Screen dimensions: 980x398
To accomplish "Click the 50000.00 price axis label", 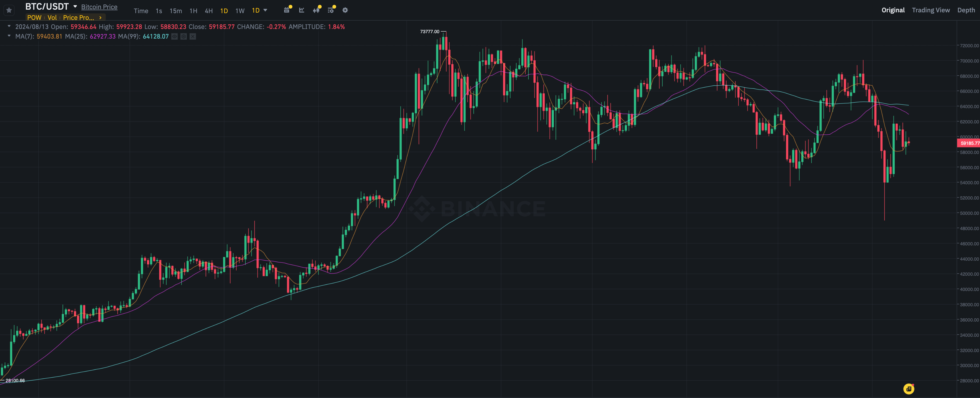I will 969,213.
